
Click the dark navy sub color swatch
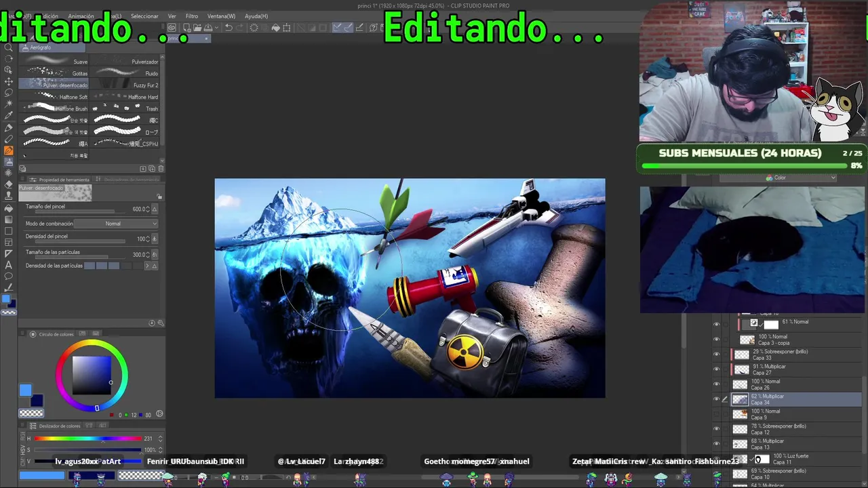point(37,400)
